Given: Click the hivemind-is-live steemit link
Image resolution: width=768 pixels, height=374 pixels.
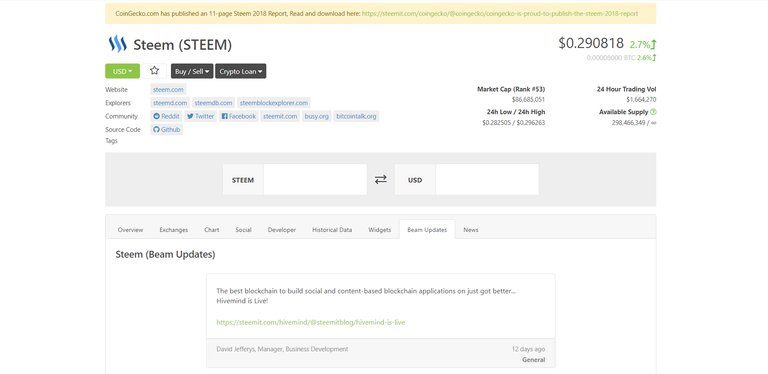Looking at the screenshot, I should [x=311, y=322].
